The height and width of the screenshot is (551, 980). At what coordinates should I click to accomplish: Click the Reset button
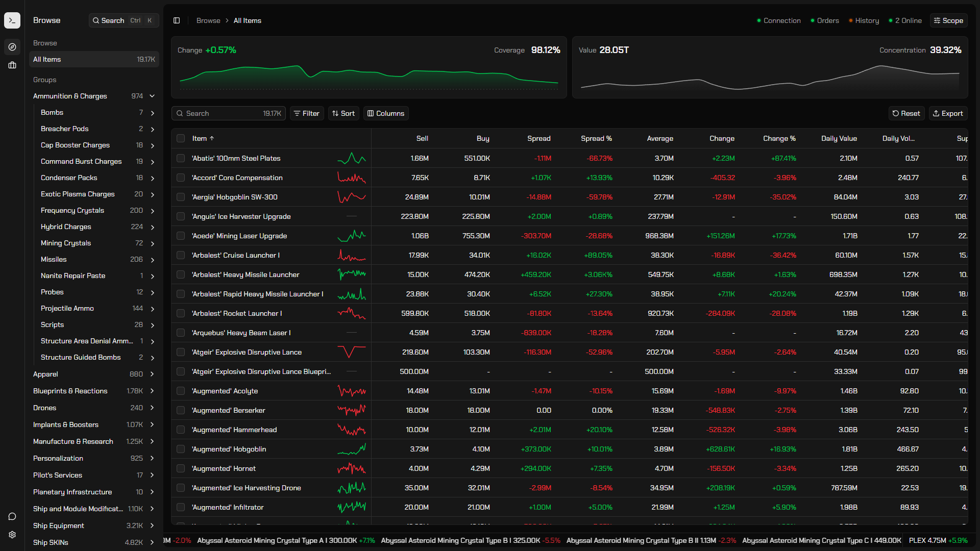tap(906, 113)
